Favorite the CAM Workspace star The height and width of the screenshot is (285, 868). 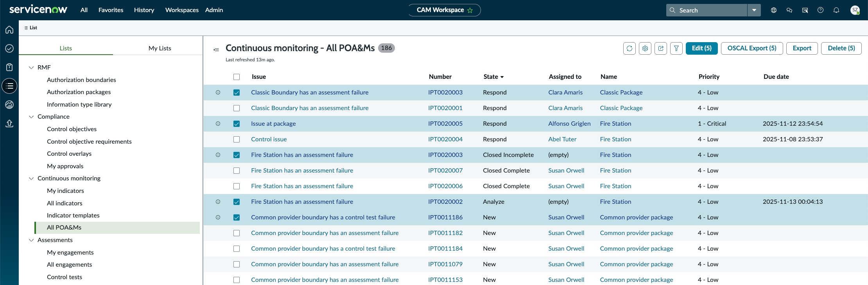[470, 10]
